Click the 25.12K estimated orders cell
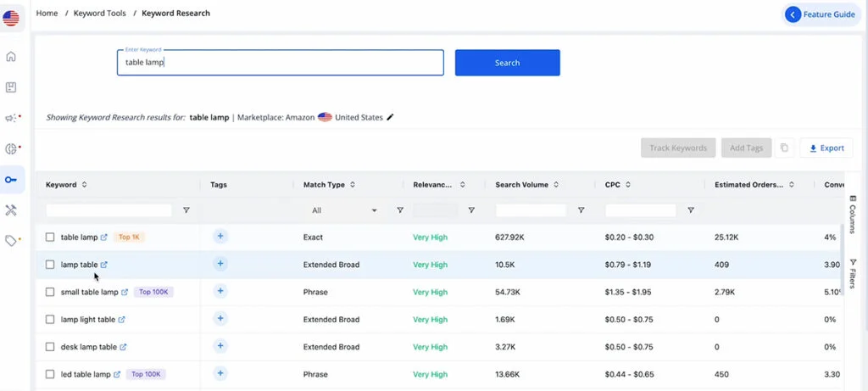868x391 pixels. (726, 237)
